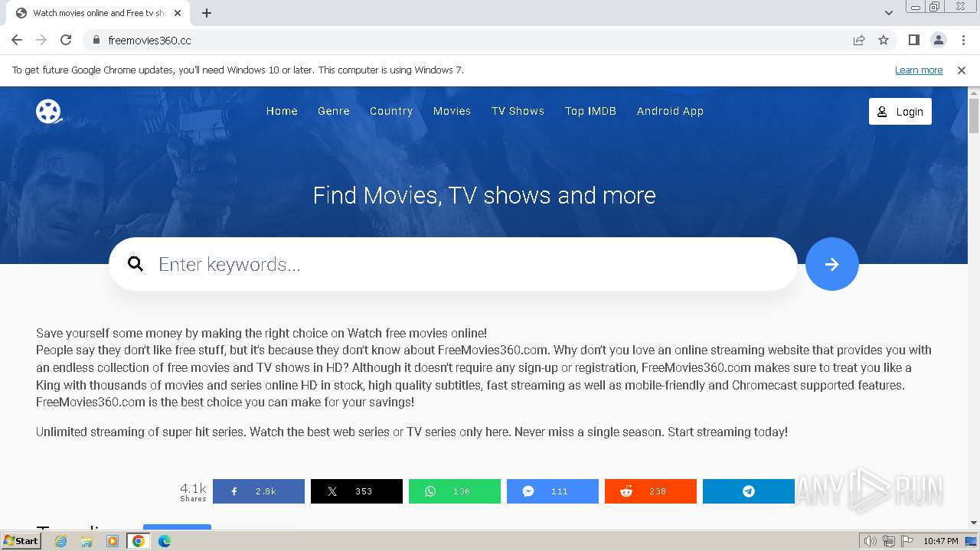Share on Messenger with 111 shares
Image resolution: width=980 pixels, height=551 pixels.
[x=553, y=491]
